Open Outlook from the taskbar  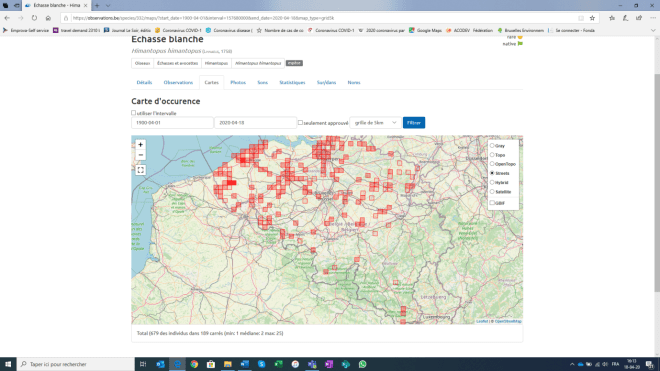pos(160,364)
